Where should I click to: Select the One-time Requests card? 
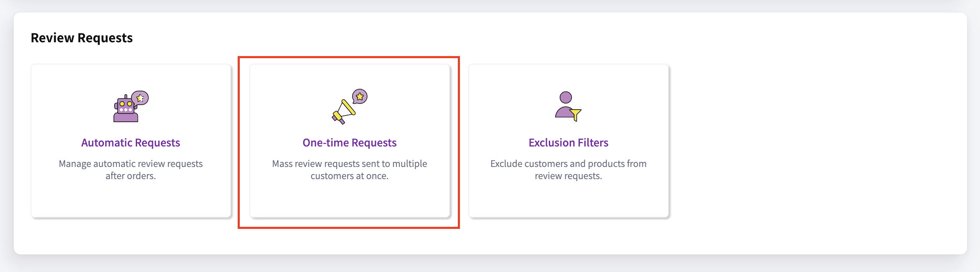(x=349, y=140)
